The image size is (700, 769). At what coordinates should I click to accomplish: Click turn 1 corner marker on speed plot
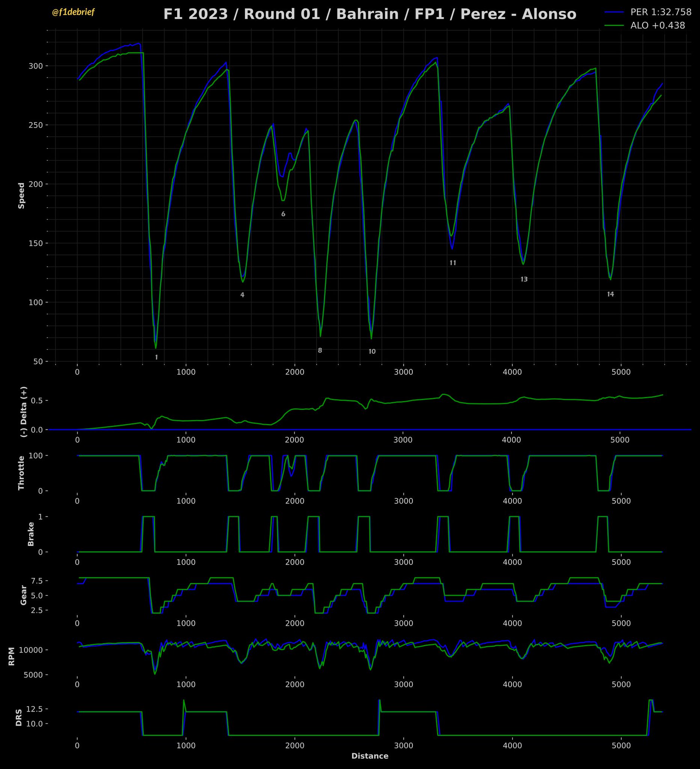pos(156,357)
